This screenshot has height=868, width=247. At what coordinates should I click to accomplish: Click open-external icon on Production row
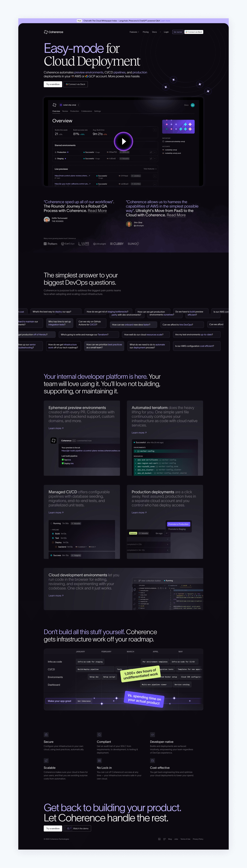pos(151,152)
